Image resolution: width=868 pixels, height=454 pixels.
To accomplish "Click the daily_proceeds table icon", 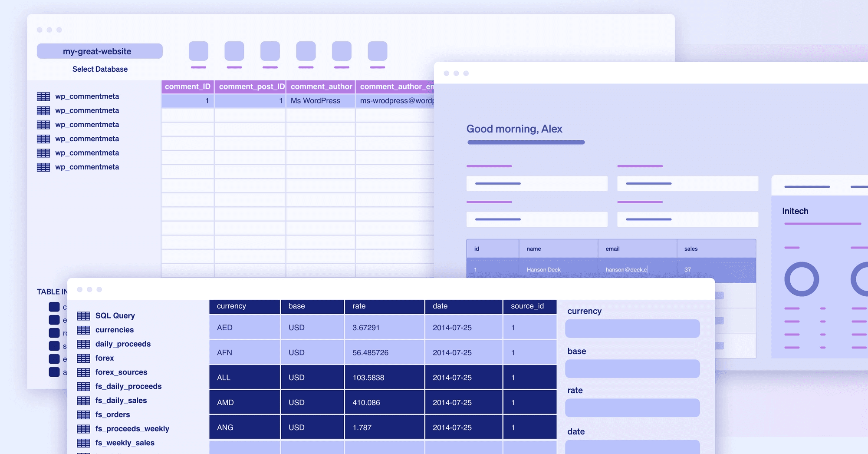I will 83,344.
